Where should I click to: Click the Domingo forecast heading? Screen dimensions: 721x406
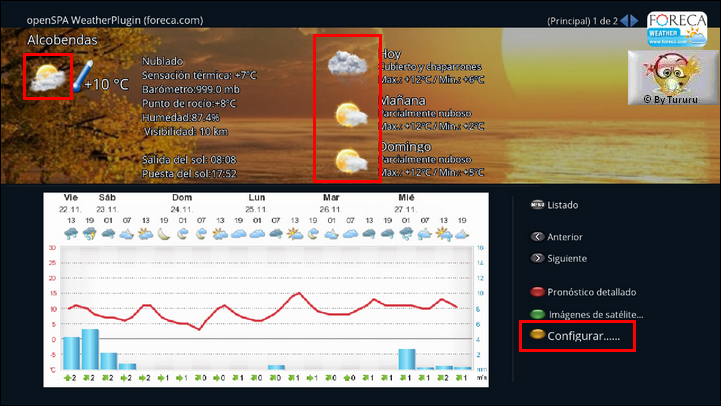pyautogui.click(x=405, y=147)
